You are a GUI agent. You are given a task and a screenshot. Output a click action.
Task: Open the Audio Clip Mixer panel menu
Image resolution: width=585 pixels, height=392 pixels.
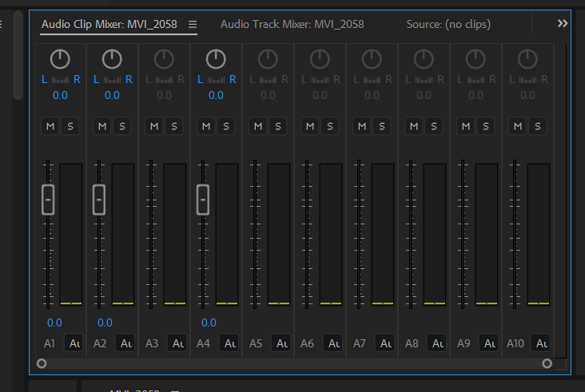point(193,25)
